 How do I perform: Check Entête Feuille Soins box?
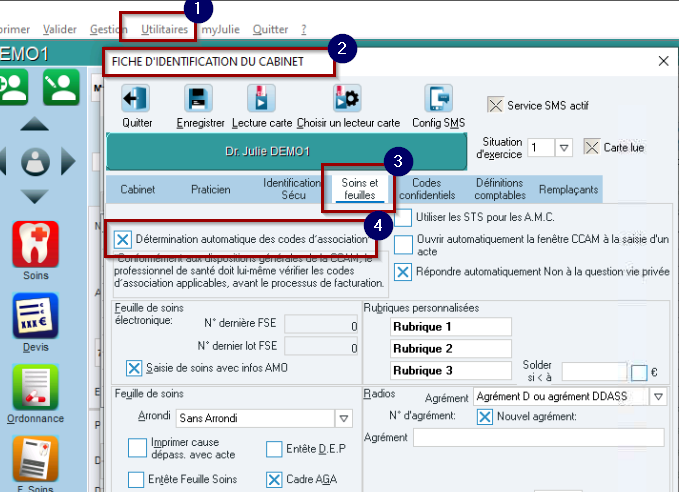click(x=136, y=479)
